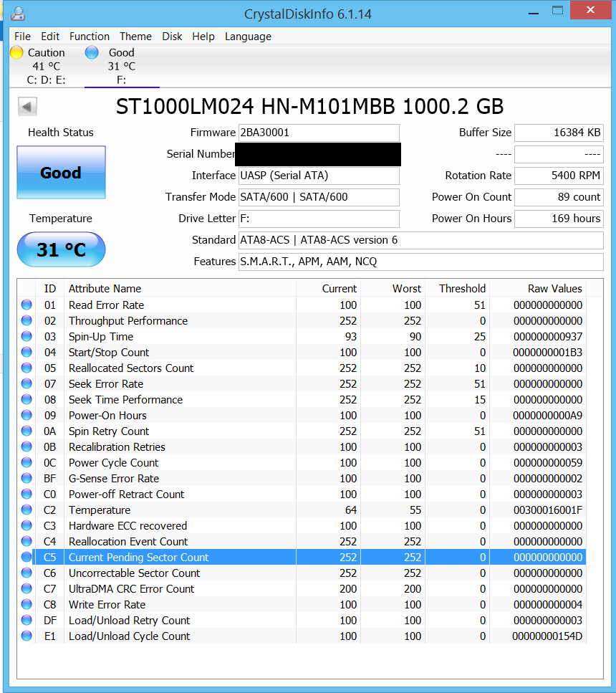Select the Write Error Rate attribute name
Screen dimensions: 616x693
pyautogui.click(x=107, y=605)
